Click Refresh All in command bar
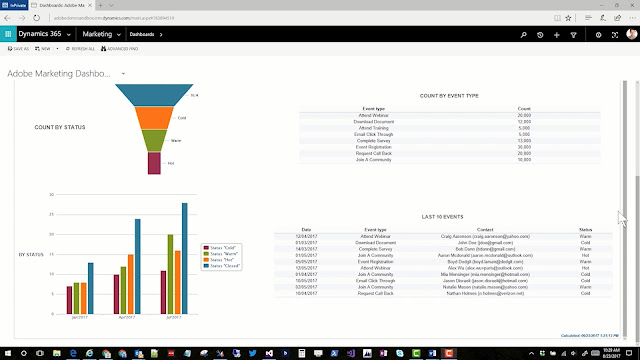The width and height of the screenshot is (640, 360). [x=80, y=49]
